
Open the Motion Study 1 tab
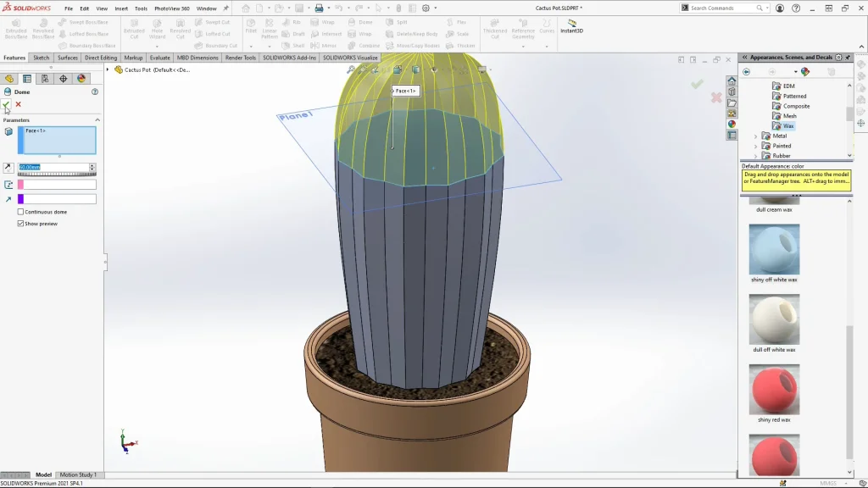[x=78, y=475]
